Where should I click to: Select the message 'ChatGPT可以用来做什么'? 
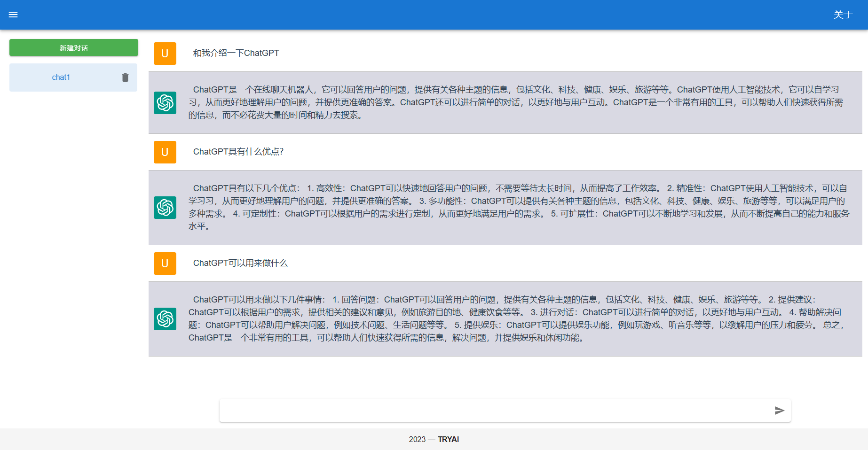pyautogui.click(x=240, y=263)
